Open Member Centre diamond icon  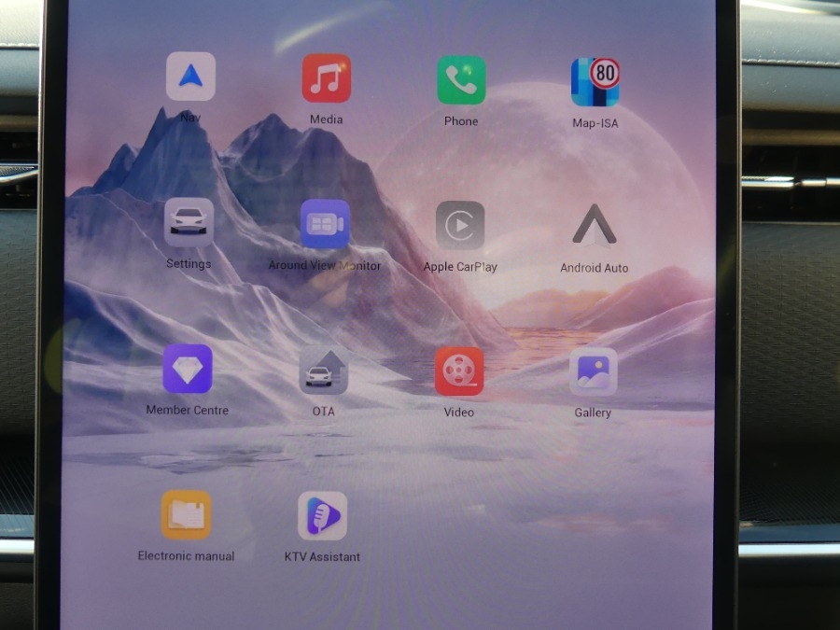pos(188,369)
